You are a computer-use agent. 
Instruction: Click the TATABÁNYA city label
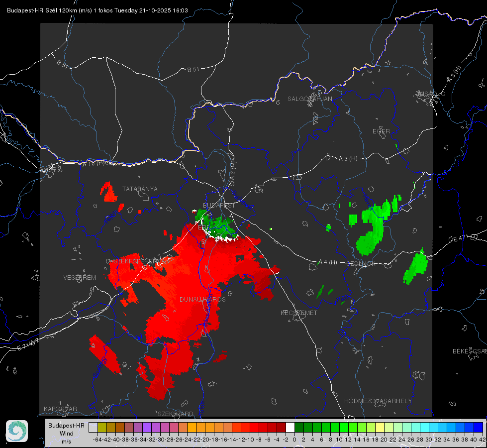click(140, 189)
